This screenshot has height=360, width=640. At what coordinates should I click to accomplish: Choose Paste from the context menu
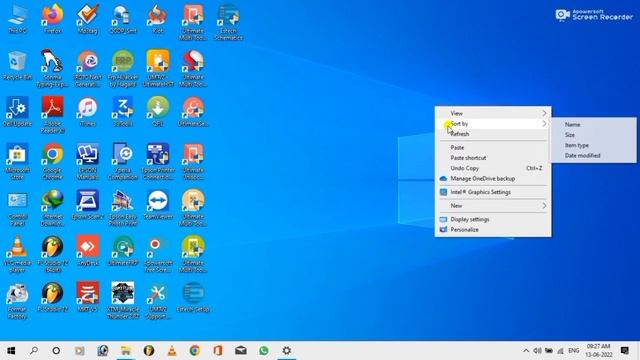493,147
